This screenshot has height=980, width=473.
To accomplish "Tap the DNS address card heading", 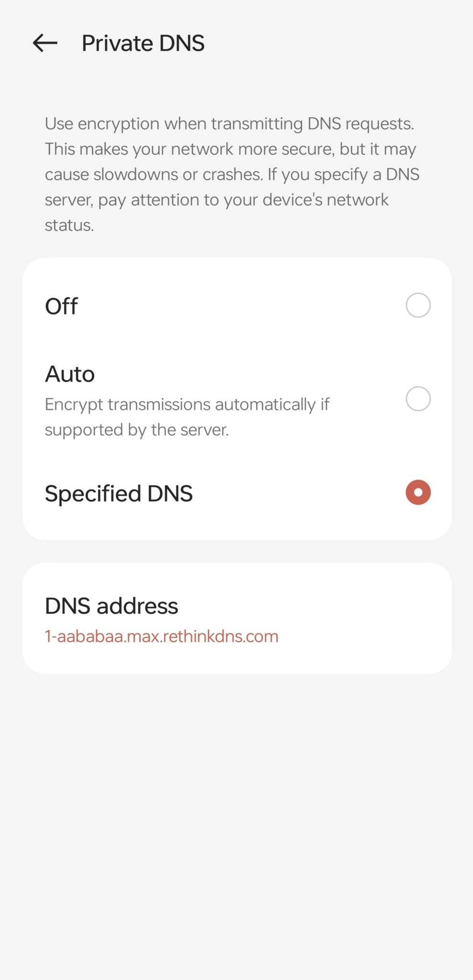I will [111, 606].
